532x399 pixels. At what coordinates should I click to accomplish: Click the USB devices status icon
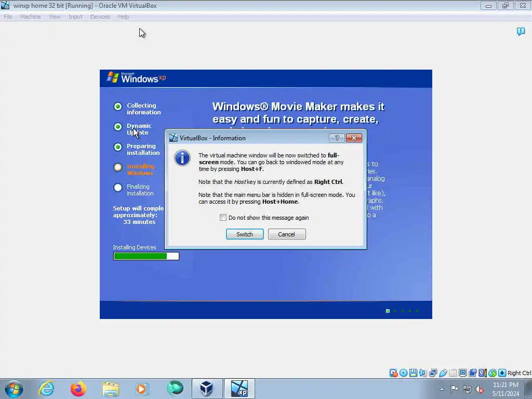pyautogui.click(x=443, y=373)
